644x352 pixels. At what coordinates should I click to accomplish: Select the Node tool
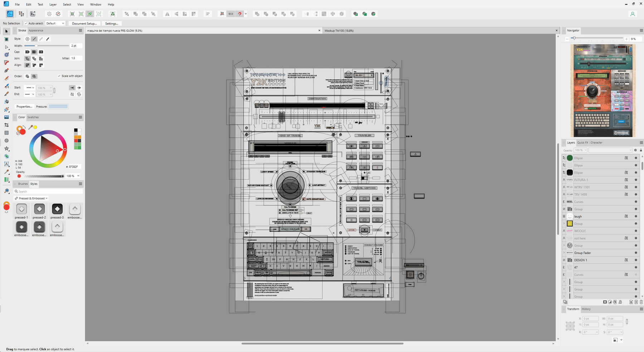pyautogui.click(x=6, y=47)
